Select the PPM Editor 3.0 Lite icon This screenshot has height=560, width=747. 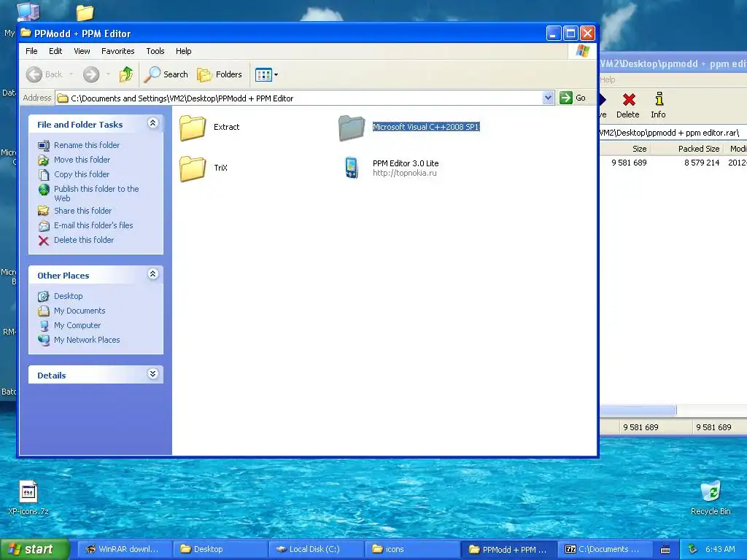pos(352,168)
